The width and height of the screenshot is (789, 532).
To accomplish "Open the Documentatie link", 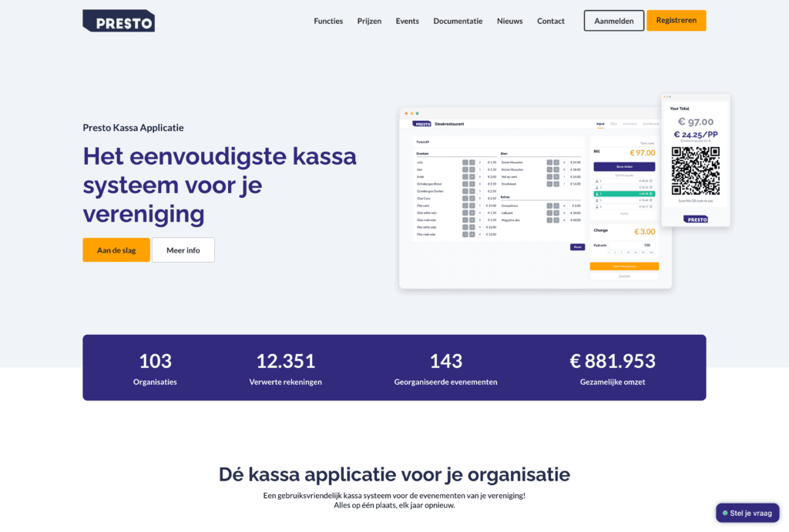I will [458, 21].
